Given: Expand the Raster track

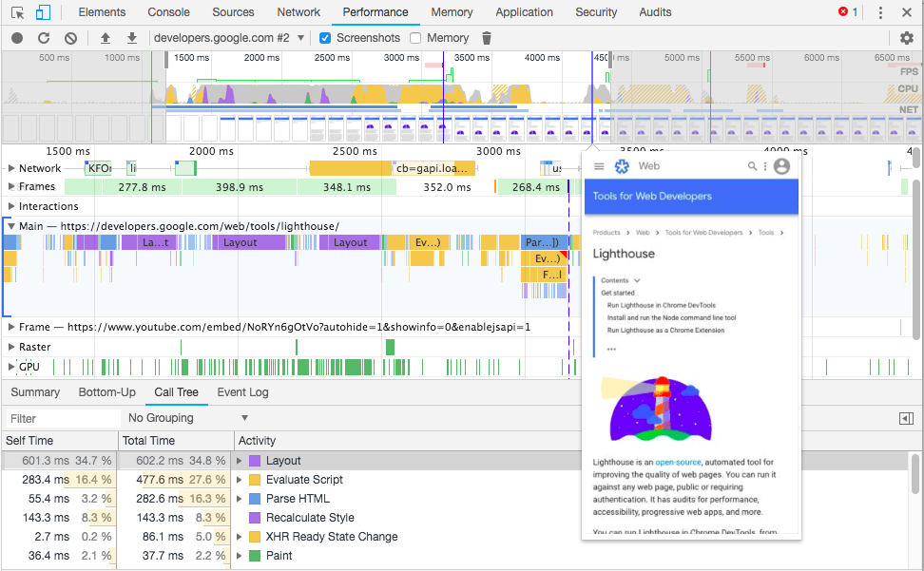Looking at the screenshot, I should (11, 348).
